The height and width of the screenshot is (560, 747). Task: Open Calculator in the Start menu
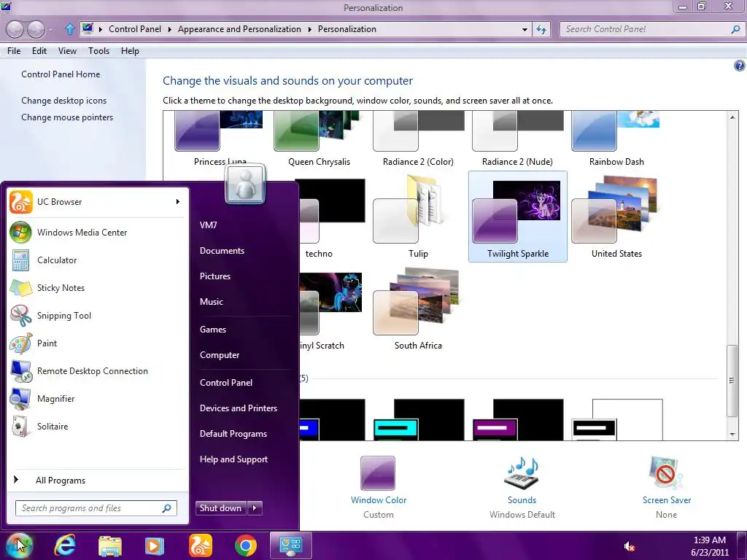coord(96,260)
